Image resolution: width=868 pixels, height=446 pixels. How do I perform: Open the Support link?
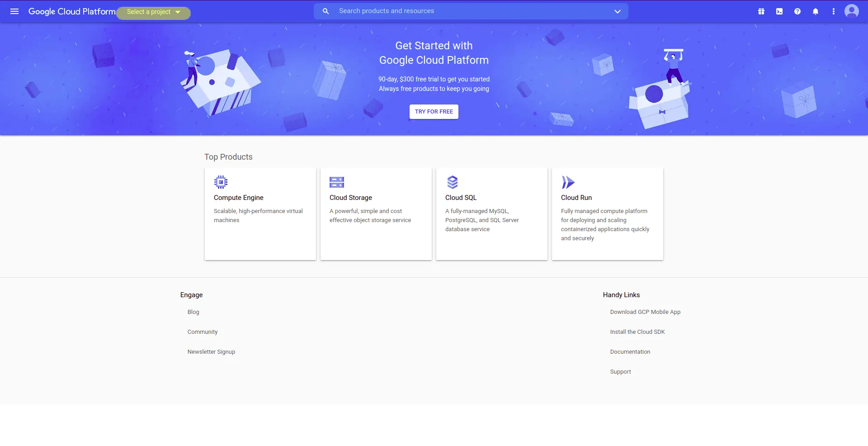point(620,372)
